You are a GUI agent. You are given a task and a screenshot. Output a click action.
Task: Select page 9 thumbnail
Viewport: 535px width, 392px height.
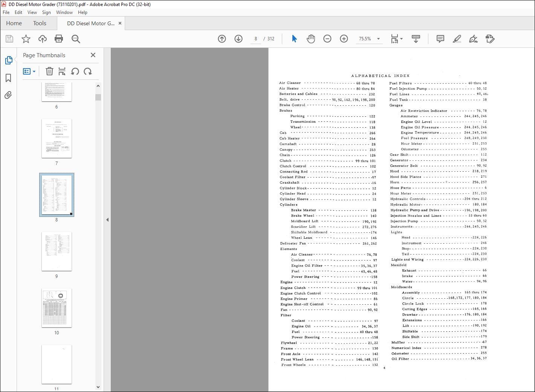(57, 252)
